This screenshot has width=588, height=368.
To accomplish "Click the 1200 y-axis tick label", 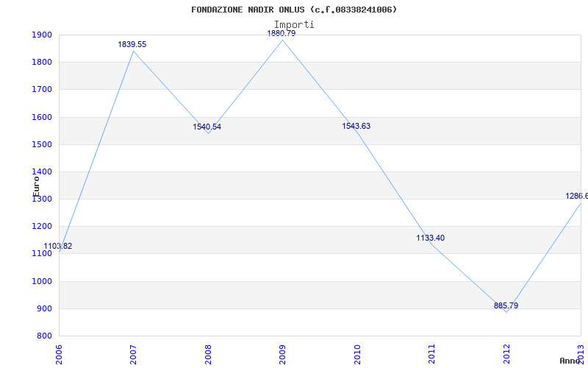I will click(42, 227).
